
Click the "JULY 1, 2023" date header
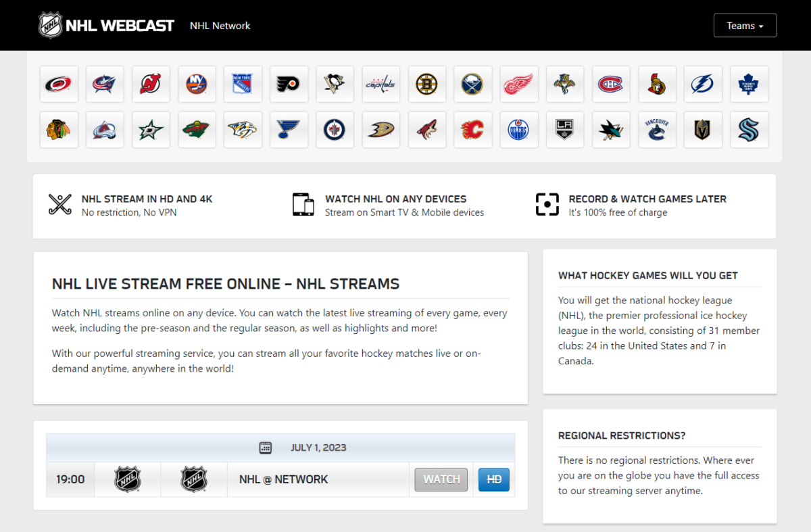pos(318,448)
